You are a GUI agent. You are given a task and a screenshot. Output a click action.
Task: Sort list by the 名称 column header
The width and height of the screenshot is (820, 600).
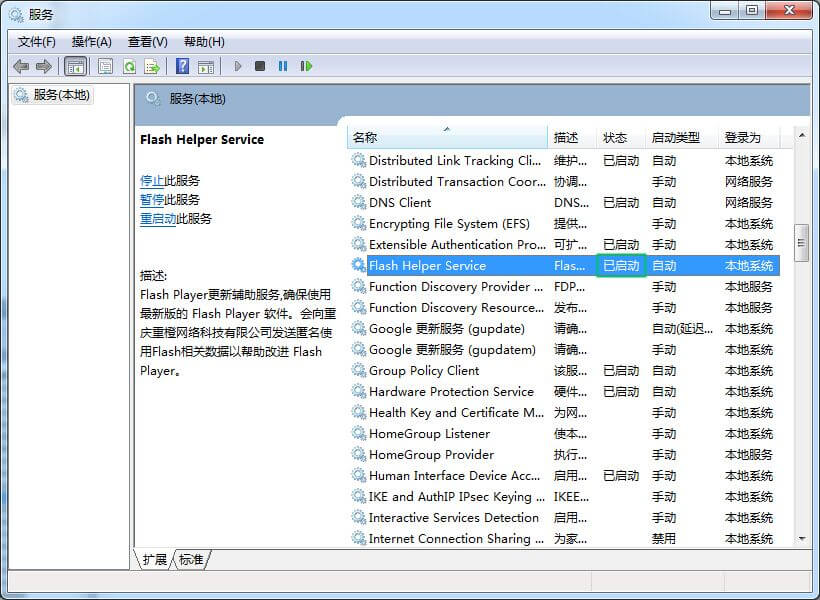447,138
